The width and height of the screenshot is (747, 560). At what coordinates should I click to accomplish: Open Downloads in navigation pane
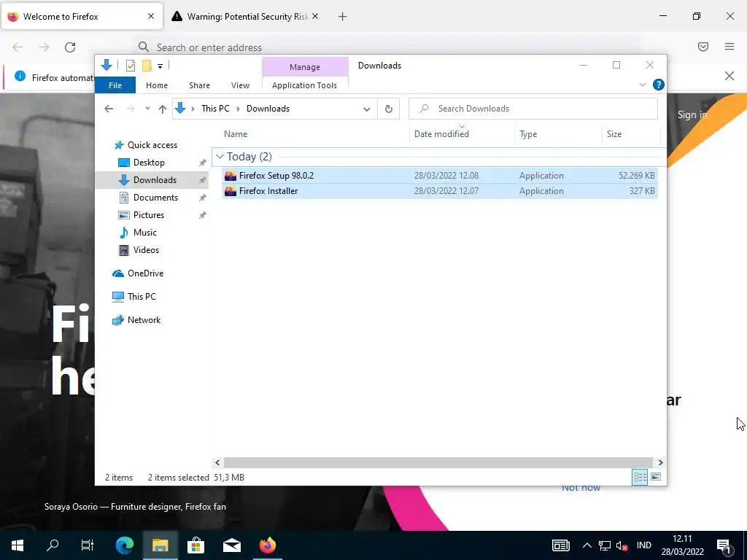coord(155,180)
